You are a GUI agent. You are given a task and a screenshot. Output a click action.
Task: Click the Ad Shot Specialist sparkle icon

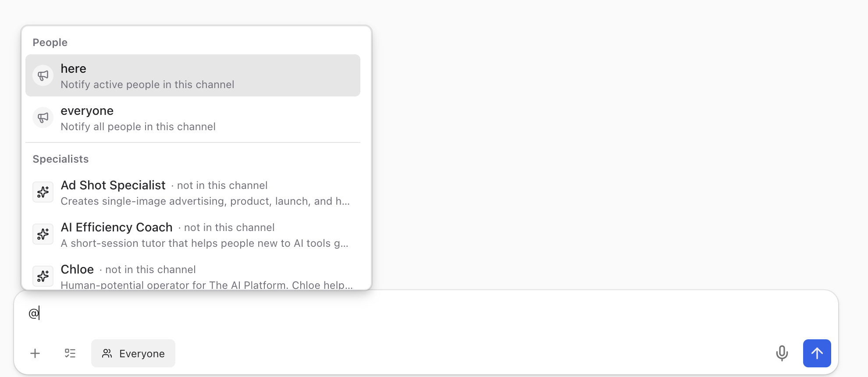point(43,192)
